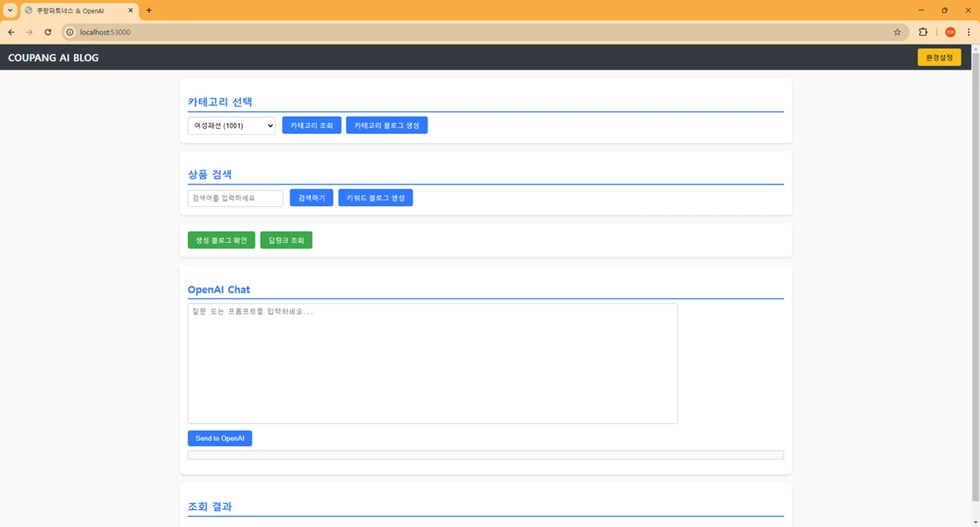Focus the 검색어를 입력하세요 search field

click(x=235, y=198)
